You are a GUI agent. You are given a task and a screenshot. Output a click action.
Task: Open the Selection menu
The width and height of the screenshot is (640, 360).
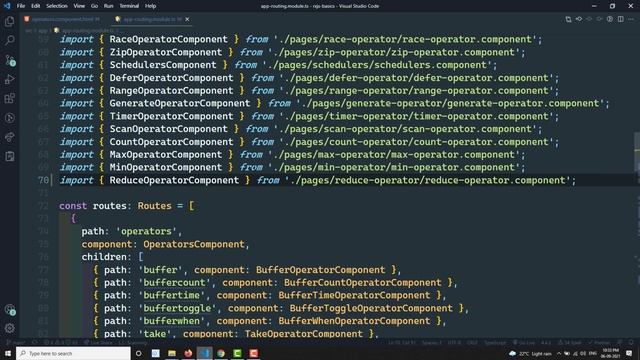point(57,6)
